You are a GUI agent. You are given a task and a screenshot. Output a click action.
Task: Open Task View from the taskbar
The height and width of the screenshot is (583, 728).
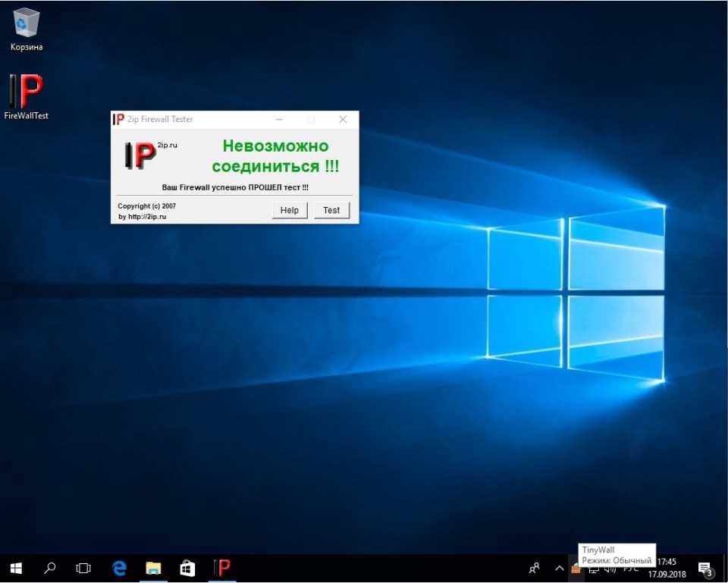(83, 568)
